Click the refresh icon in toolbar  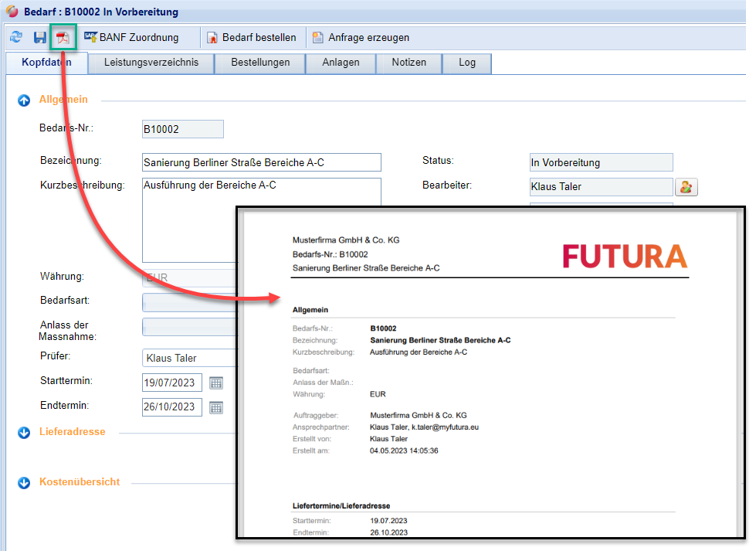click(x=15, y=37)
